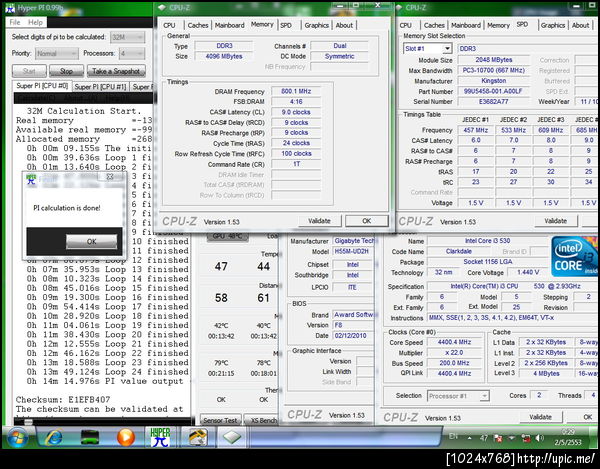Open Hyper PI Help menu
Viewport: 600px width, 469px height.
click(x=36, y=22)
